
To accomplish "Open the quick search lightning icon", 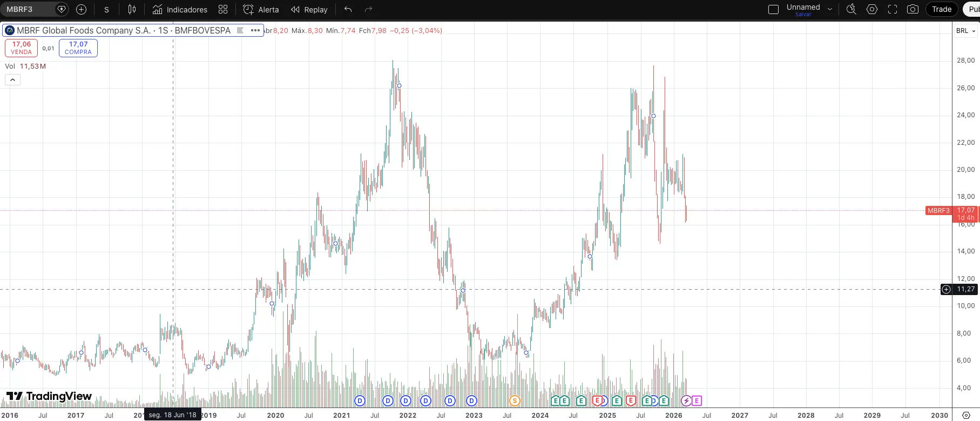I will tap(851, 9).
